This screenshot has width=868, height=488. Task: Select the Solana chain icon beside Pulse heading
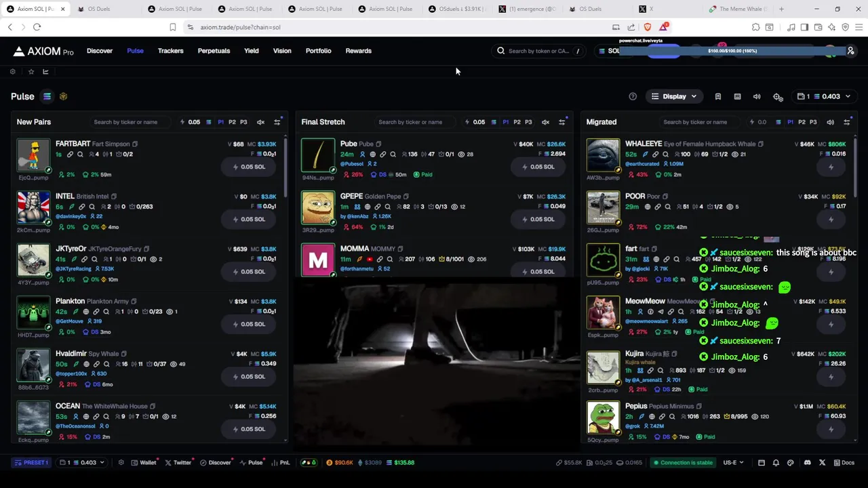pos(47,96)
